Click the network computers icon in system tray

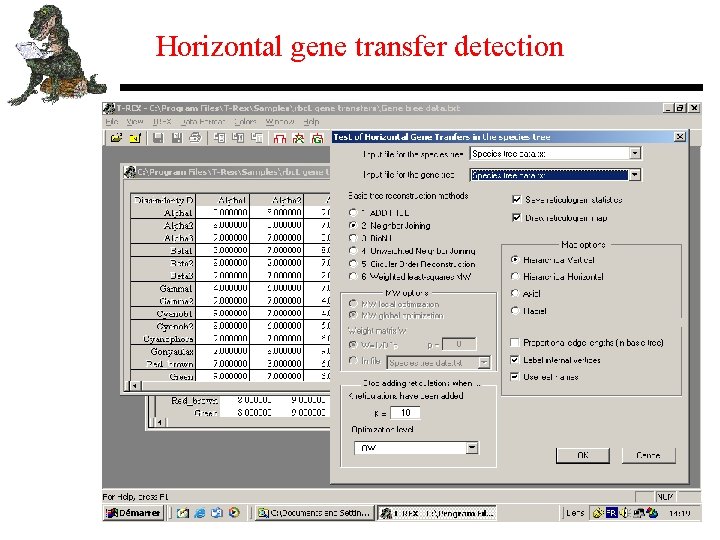click(x=639, y=512)
